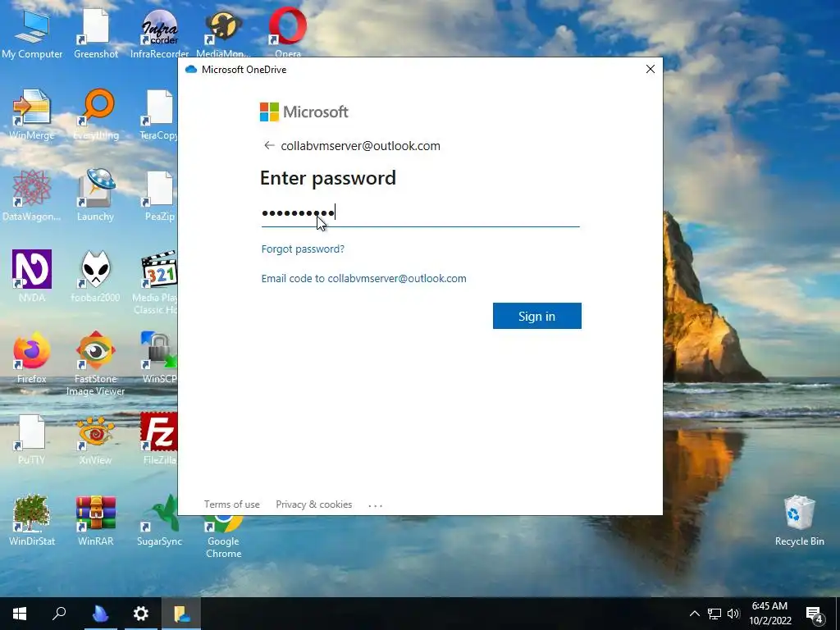The width and height of the screenshot is (840, 630).
Task: Select the FileZilla desktop shortcut
Action: [x=159, y=440]
